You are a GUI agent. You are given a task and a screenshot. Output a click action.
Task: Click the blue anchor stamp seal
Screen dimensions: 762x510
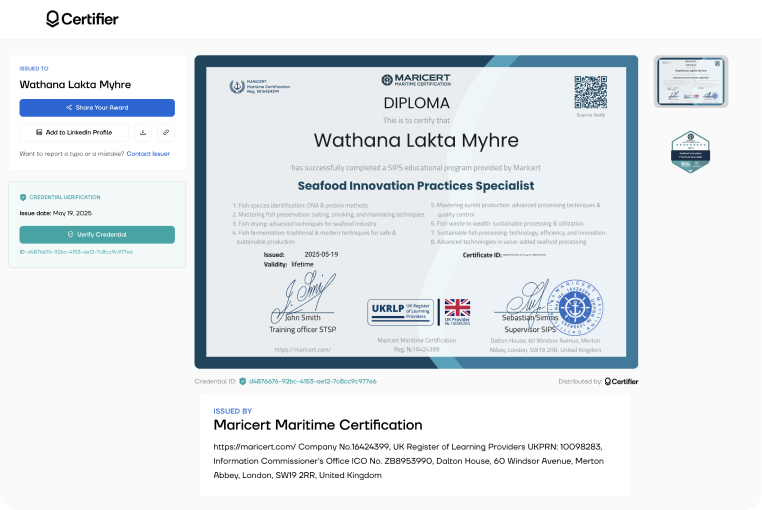(575, 307)
